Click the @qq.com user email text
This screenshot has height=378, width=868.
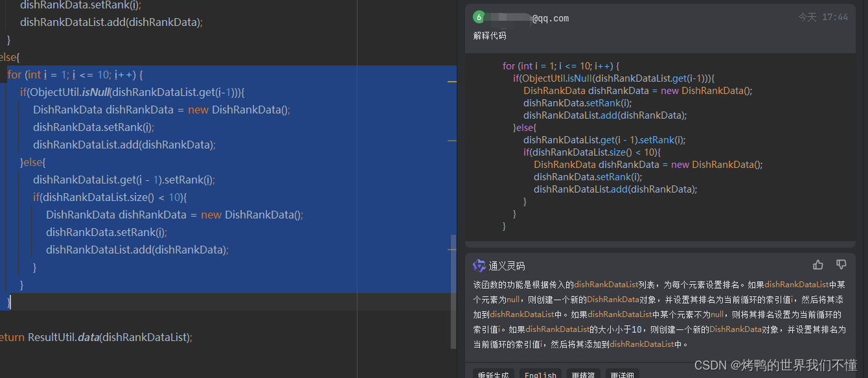550,18
